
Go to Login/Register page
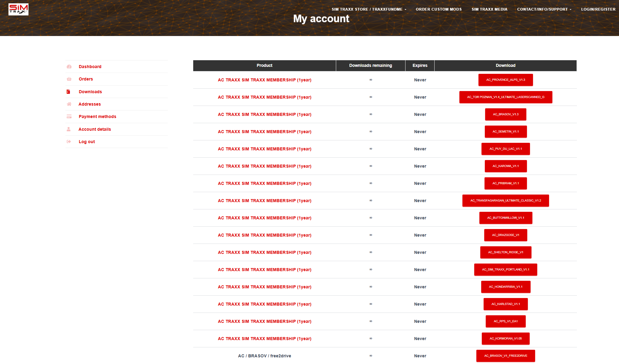(598, 9)
